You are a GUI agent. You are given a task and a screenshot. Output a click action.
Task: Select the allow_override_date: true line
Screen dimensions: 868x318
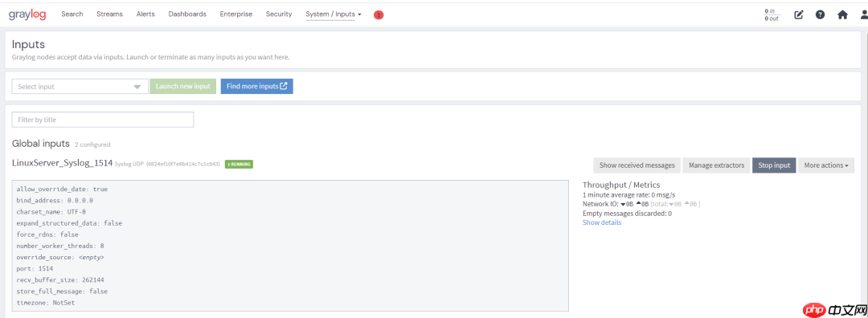click(62, 190)
